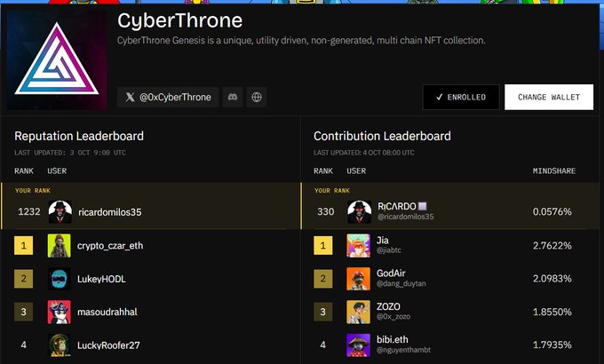The image size is (604, 364).
Task: Click mindshare value 1.7935%
Action: point(552,344)
